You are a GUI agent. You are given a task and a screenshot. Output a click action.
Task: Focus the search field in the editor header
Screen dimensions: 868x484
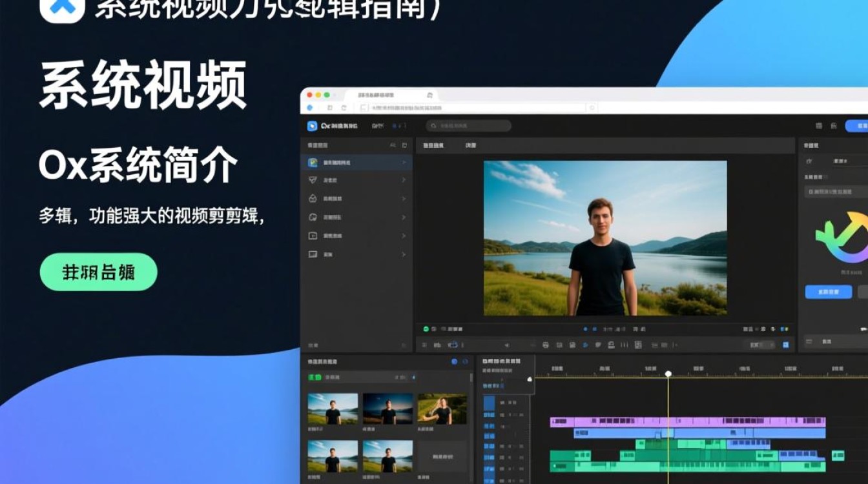tap(469, 126)
